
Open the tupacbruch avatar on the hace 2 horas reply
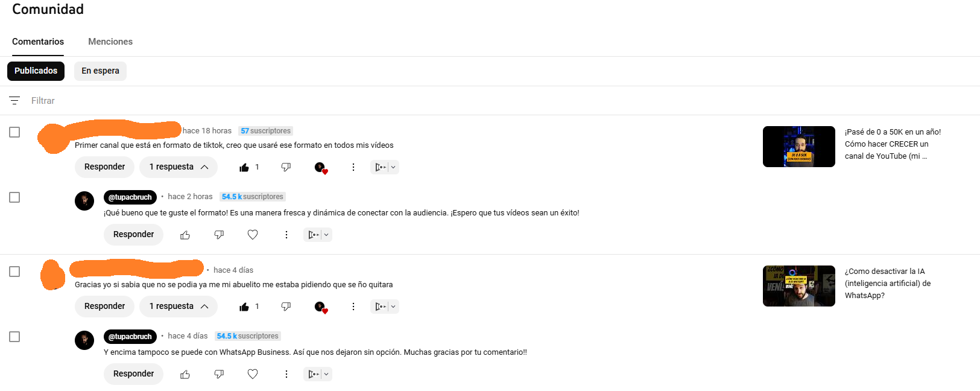point(84,201)
